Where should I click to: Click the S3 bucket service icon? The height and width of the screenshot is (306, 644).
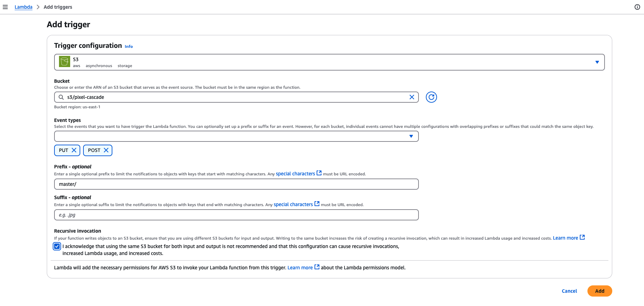pos(65,62)
